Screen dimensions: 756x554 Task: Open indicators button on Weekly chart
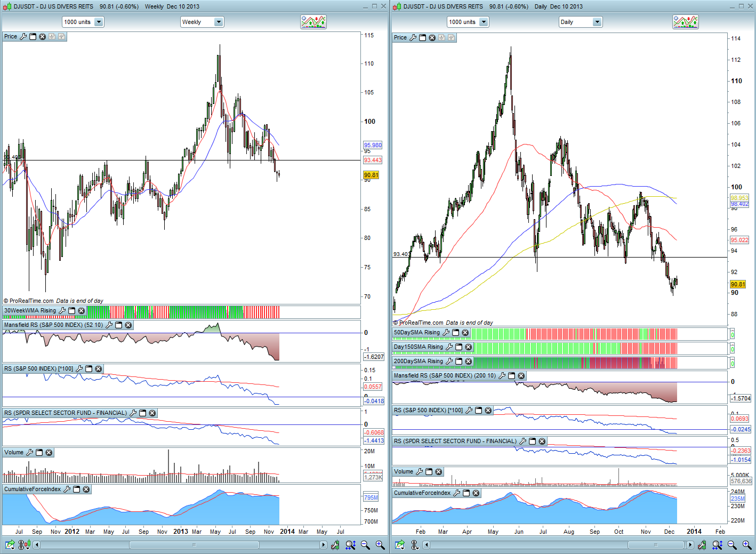pyautogui.click(x=313, y=22)
